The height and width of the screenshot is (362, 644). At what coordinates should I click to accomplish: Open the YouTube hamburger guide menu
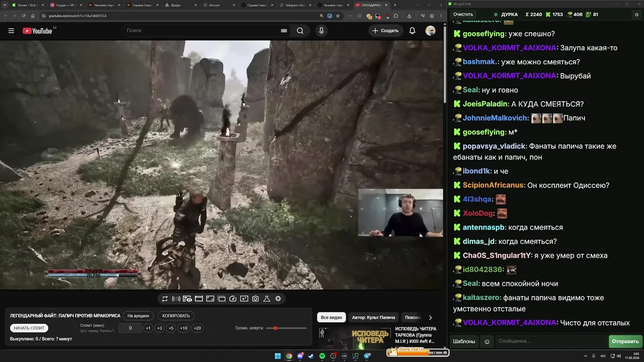pos(11,31)
